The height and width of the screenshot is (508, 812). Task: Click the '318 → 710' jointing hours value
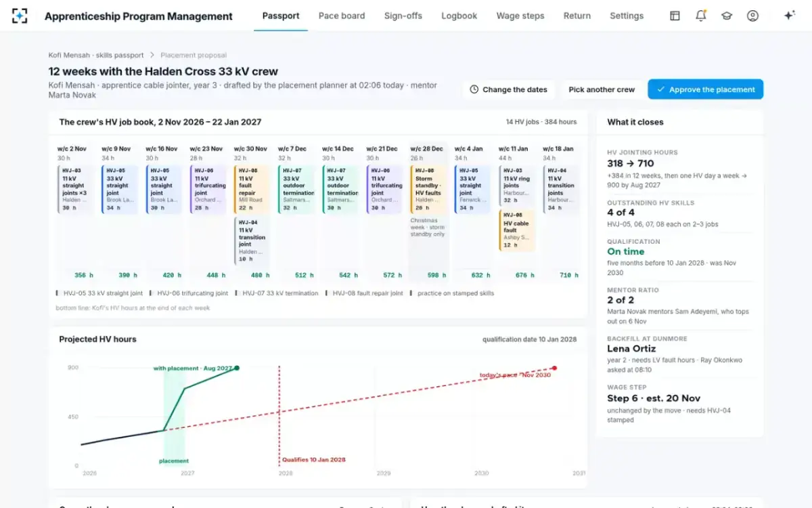coord(631,163)
